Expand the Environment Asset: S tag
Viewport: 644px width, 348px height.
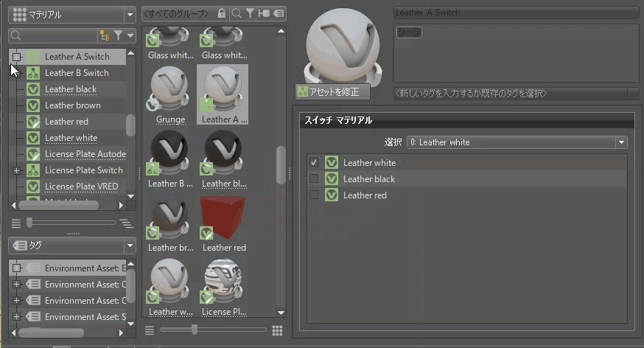tap(16, 317)
